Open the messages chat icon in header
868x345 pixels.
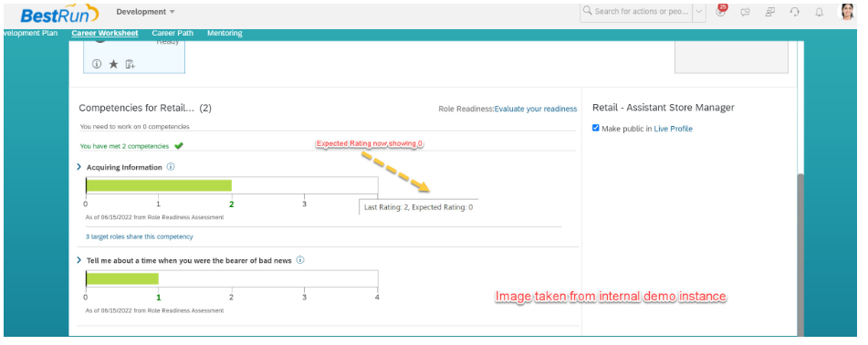[745, 12]
